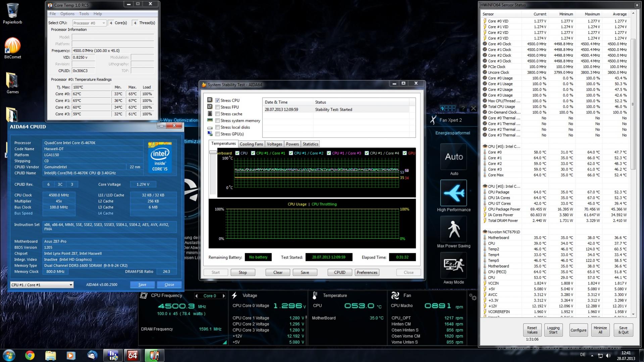Viewport: 644px width, 362px height.
Task: Click Configure in HWiNFO64
Action: coord(579,330)
